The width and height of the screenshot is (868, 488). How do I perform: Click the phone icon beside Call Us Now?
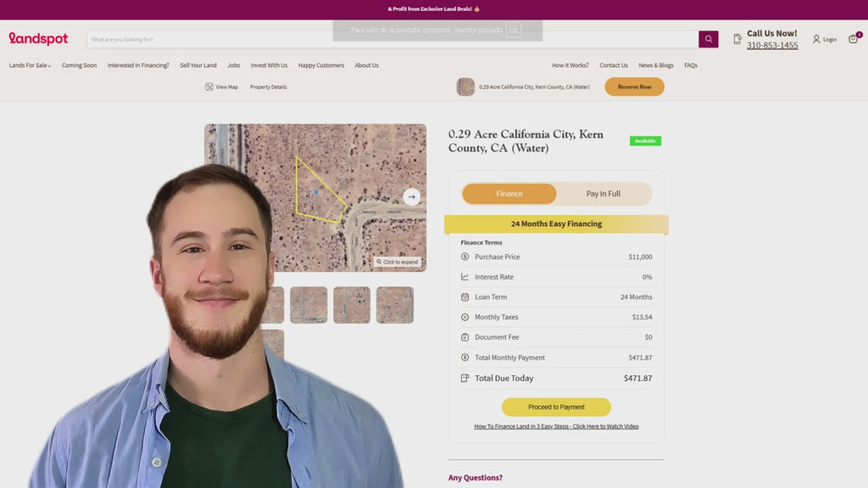(x=737, y=39)
